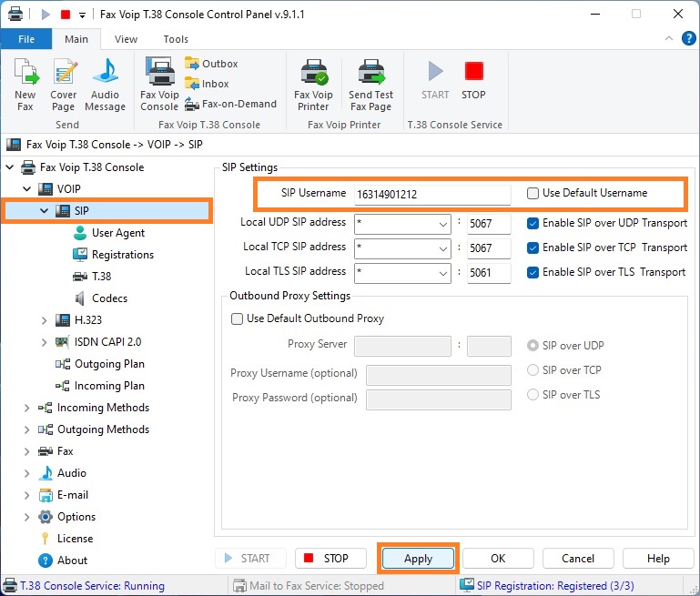Screen dimensions: 700x596
Task: Select the VOIP tree node
Action: click(x=59, y=189)
